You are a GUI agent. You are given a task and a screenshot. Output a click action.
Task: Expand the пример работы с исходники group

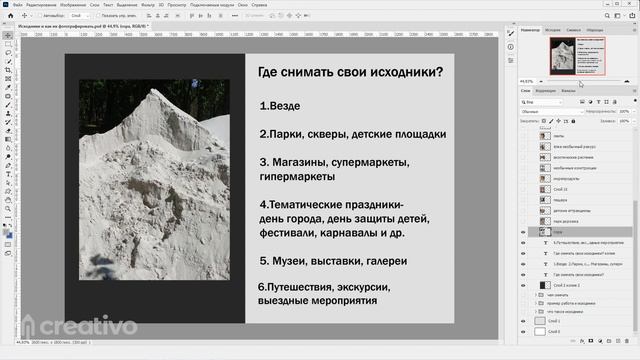[x=536, y=303]
